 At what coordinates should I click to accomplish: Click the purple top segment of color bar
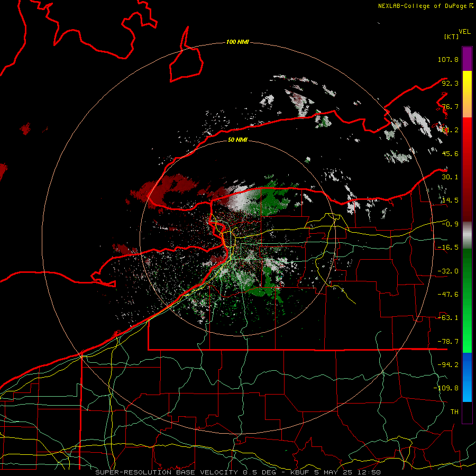[x=467, y=59]
